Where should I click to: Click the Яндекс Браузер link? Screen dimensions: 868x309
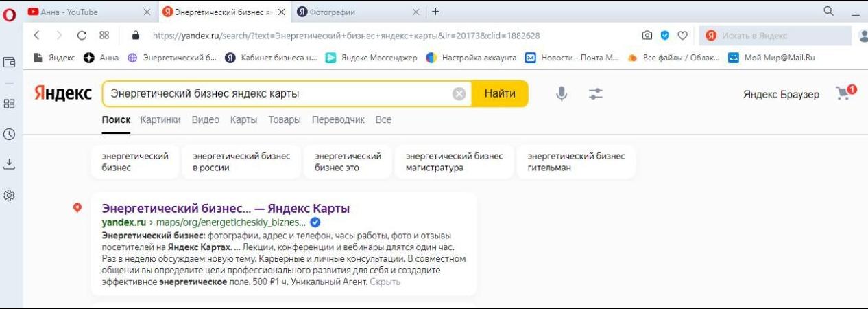pyautogui.click(x=781, y=94)
